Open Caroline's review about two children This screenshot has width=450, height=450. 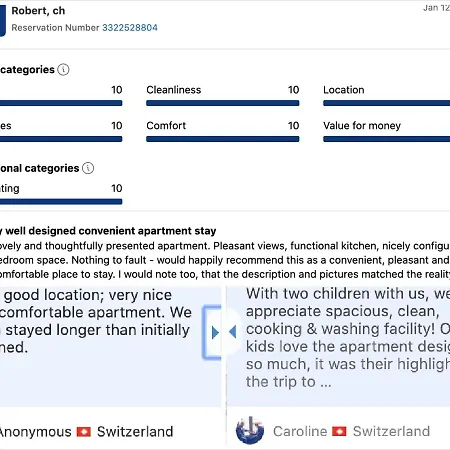tap(348, 338)
